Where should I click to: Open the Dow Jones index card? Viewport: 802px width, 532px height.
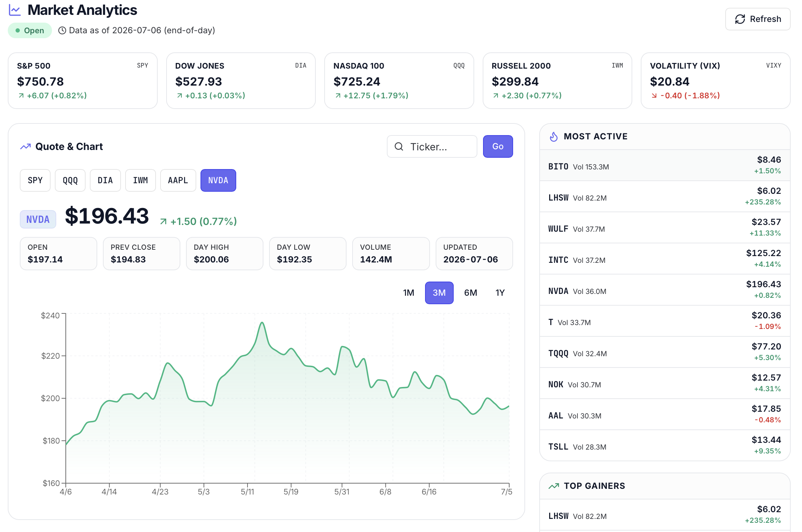pos(241,81)
